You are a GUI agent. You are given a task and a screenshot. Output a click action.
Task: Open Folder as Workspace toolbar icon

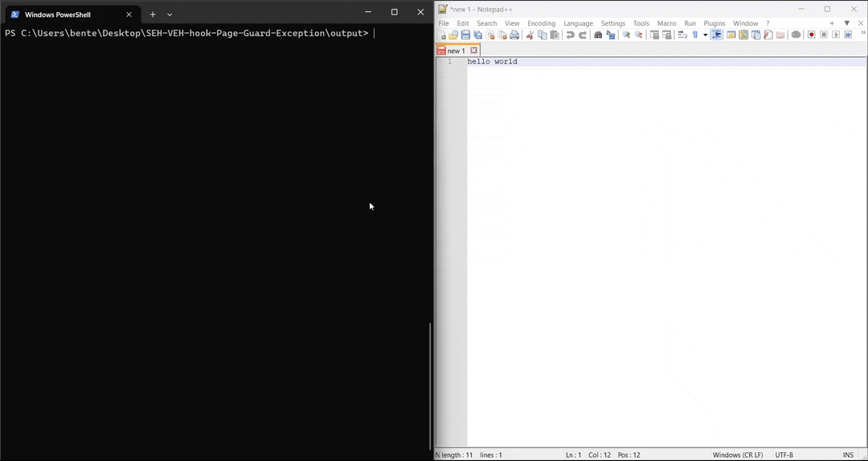click(x=780, y=35)
